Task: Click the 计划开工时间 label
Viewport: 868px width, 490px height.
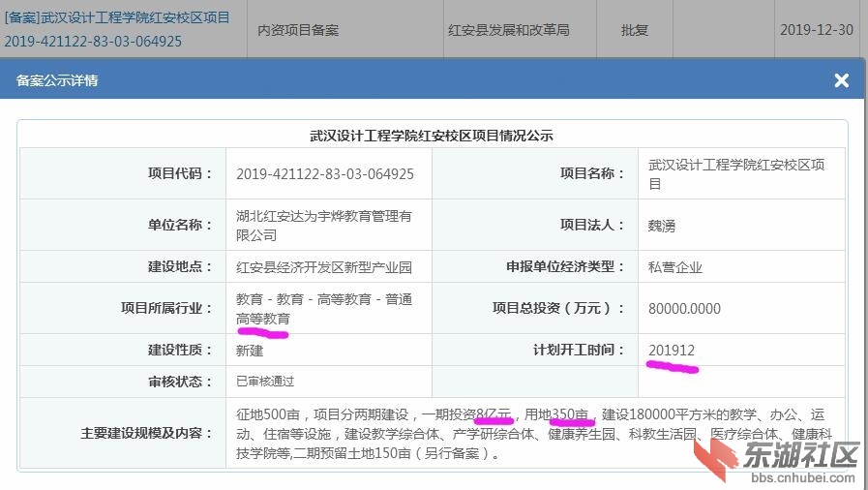Action: 579,350
